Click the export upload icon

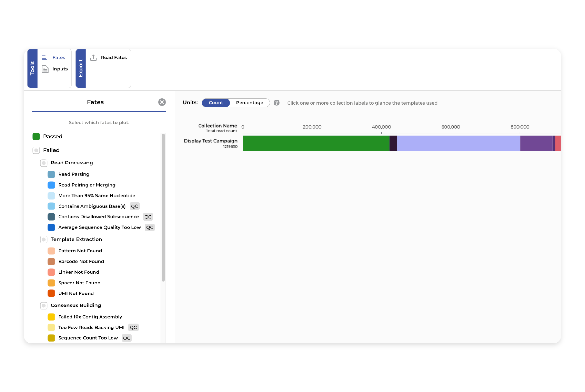tap(93, 58)
